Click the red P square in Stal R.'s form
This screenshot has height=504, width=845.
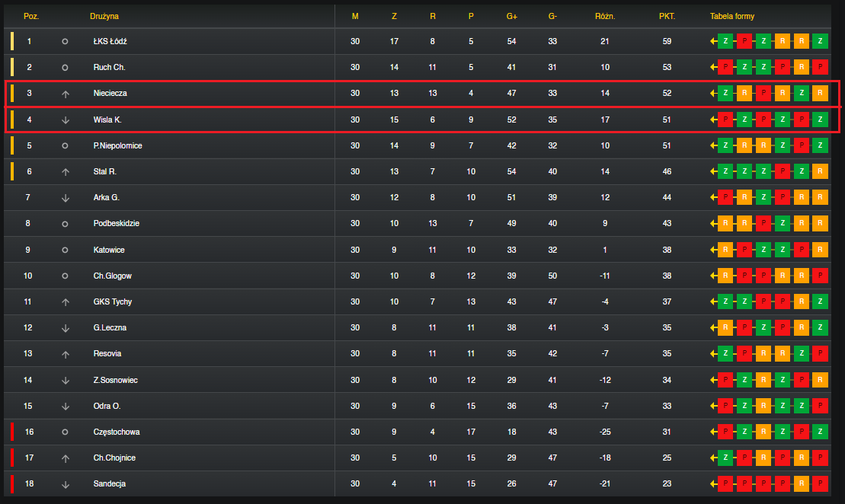783,171
